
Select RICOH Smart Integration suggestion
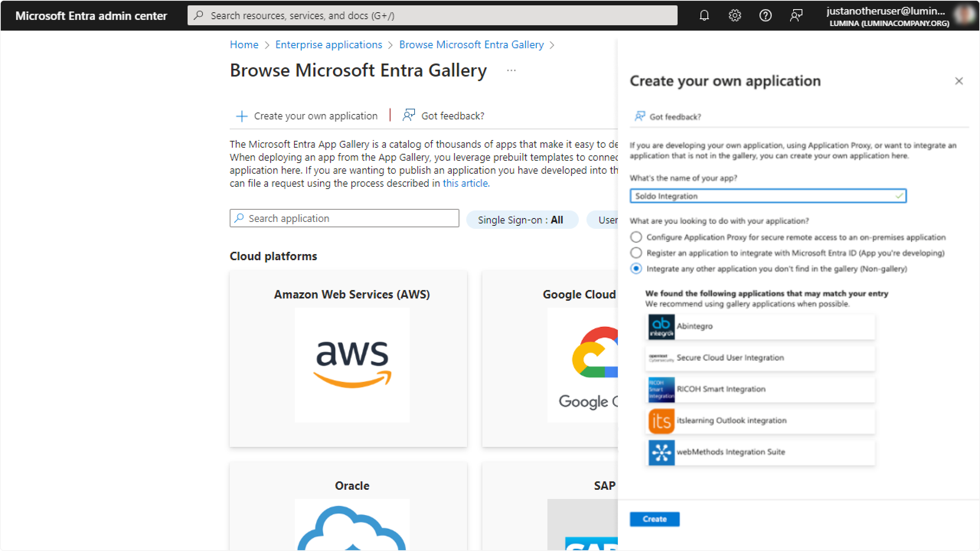[760, 390]
